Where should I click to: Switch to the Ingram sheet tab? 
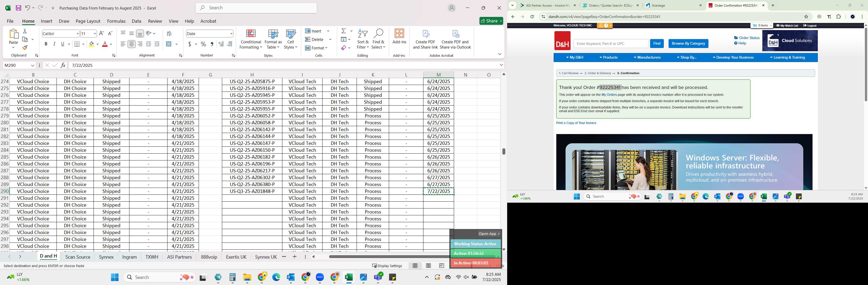tap(129, 257)
